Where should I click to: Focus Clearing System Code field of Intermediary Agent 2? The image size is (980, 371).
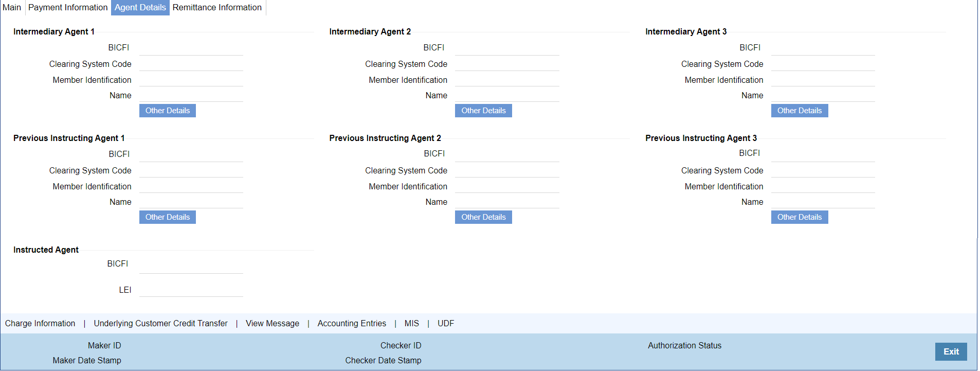point(507,64)
